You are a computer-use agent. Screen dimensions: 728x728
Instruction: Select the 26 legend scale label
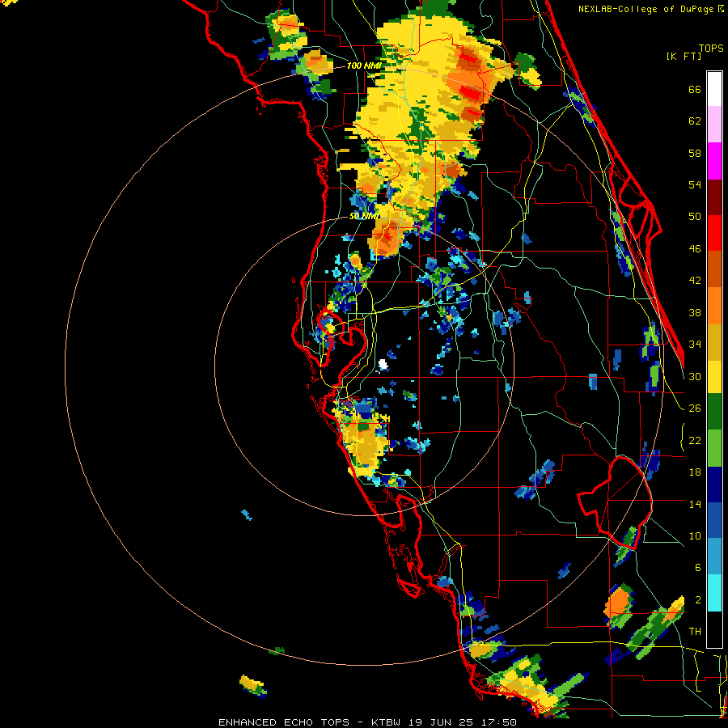tap(695, 408)
